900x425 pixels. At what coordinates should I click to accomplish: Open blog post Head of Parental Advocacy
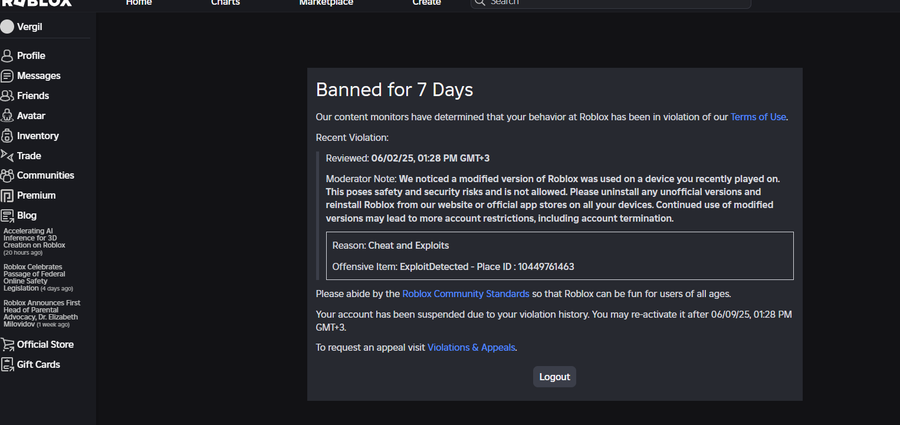coord(42,314)
